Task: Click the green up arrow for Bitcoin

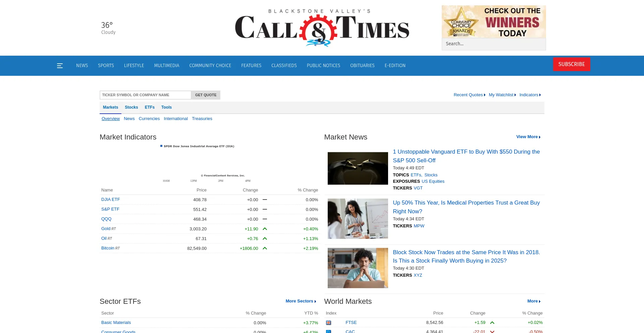Action: coord(265,248)
